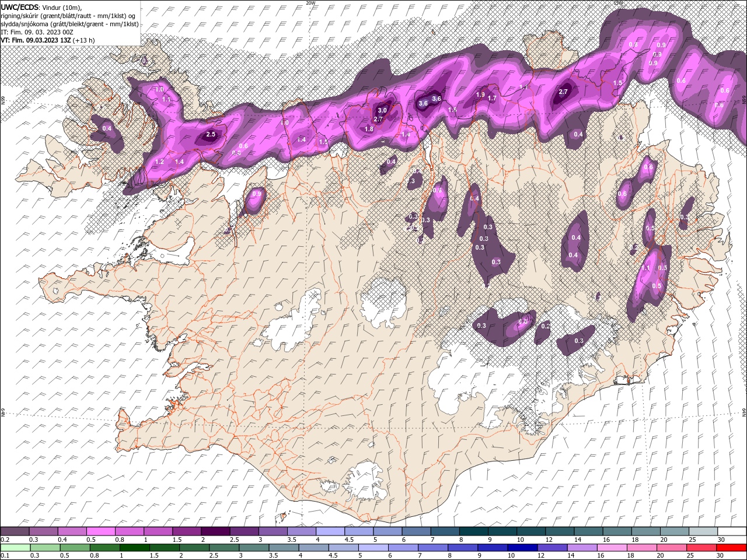Click the 'rigning/skúrir' legend description line
The image size is (747, 560).
pyautogui.click(x=68, y=16)
